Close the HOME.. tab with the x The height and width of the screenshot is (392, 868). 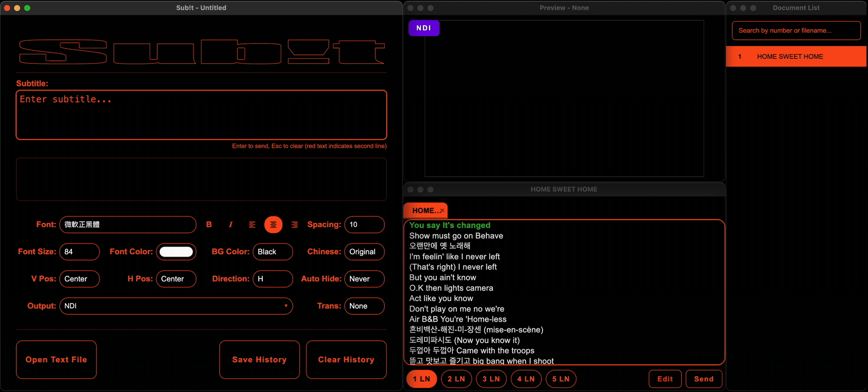click(442, 210)
